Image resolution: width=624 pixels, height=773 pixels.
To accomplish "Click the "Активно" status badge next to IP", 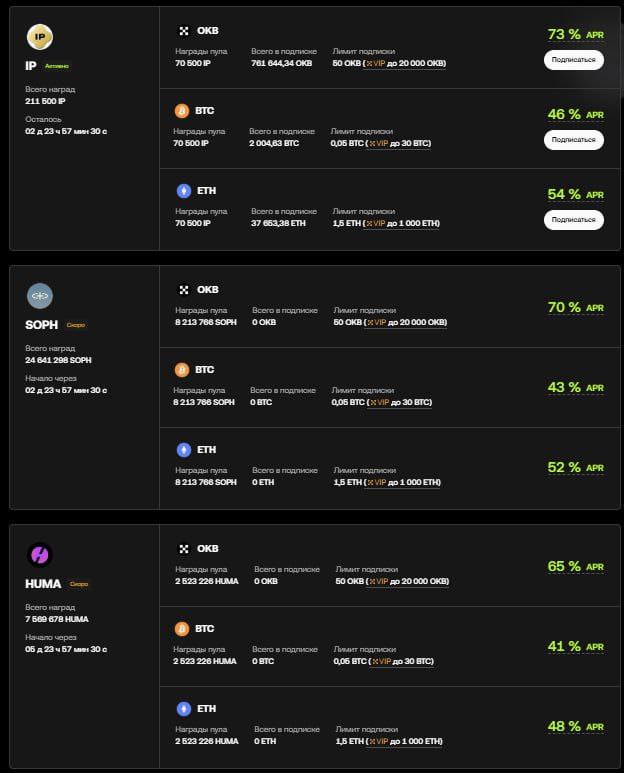I will [x=57, y=66].
